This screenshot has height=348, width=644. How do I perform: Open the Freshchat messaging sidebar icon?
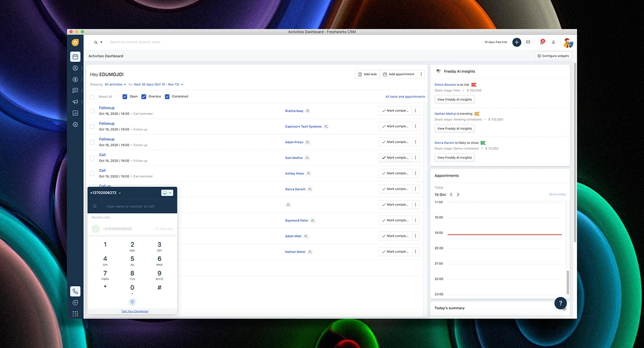click(75, 303)
